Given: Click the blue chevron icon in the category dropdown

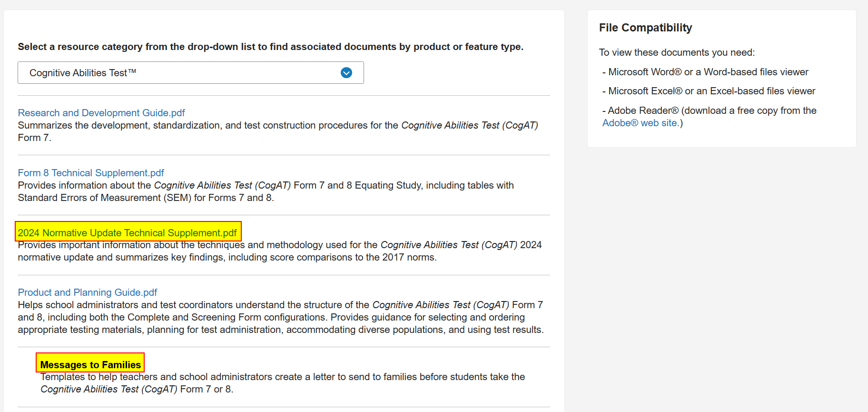Looking at the screenshot, I should 346,73.
